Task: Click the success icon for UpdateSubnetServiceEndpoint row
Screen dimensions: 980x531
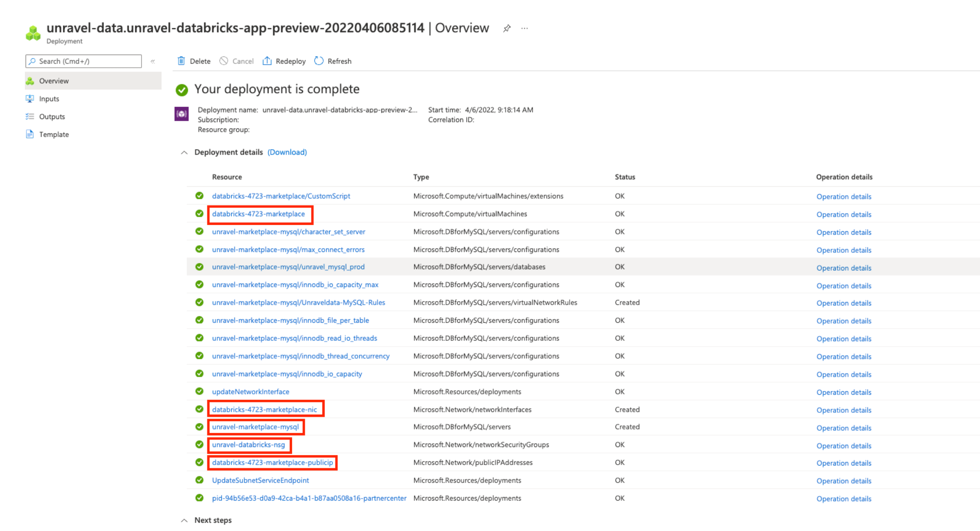Action: (x=199, y=480)
